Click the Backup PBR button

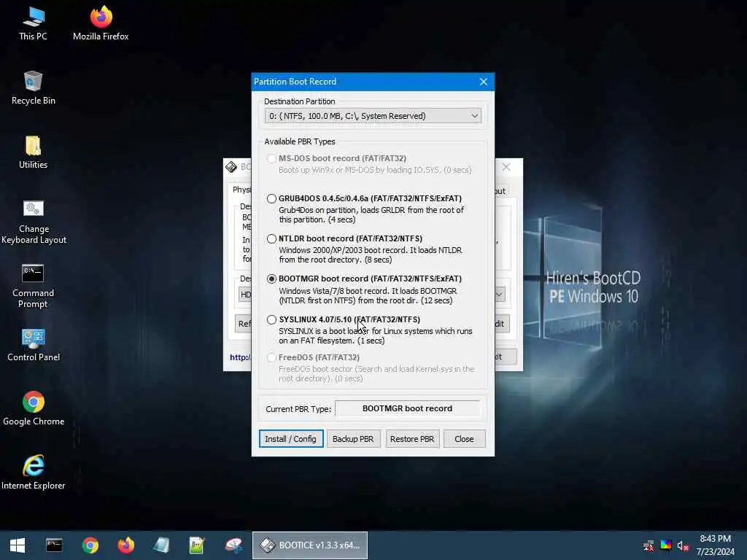point(353,438)
